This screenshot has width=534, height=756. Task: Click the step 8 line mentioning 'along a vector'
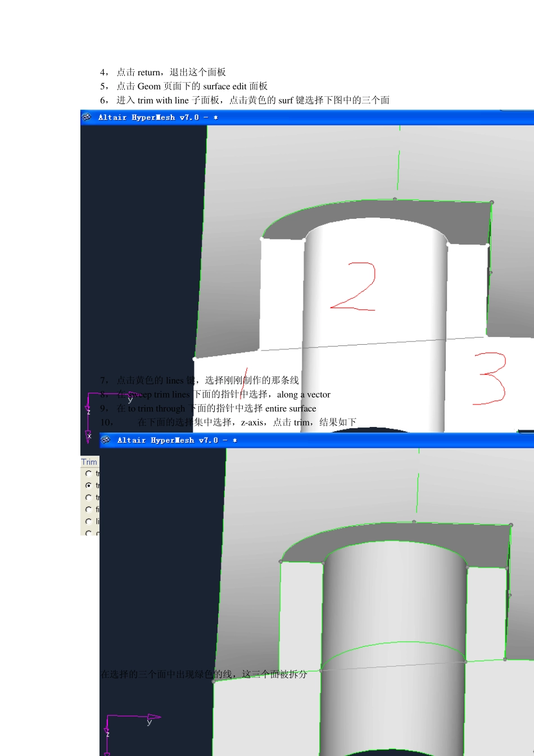[x=215, y=394]
